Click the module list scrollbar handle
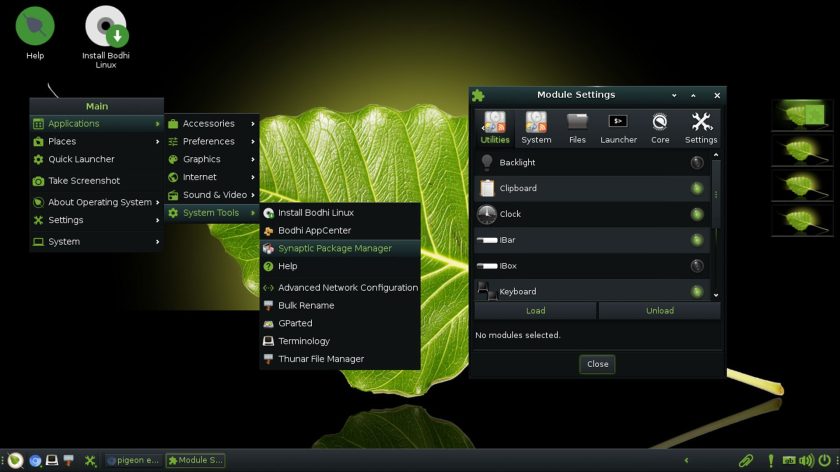Screen dimensions: 840x472 point(716,194)
